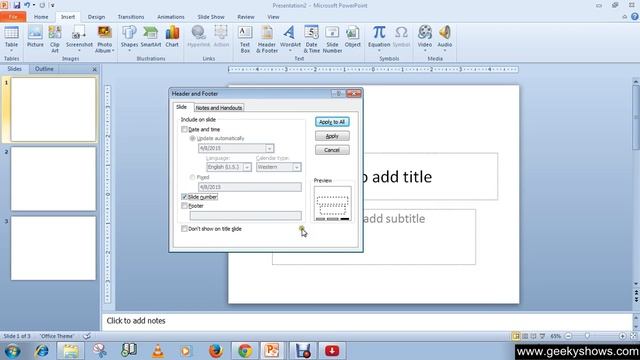This screenshot has width=640, height=360.
Task: Open the Equation tool
Action: (379, 39)
